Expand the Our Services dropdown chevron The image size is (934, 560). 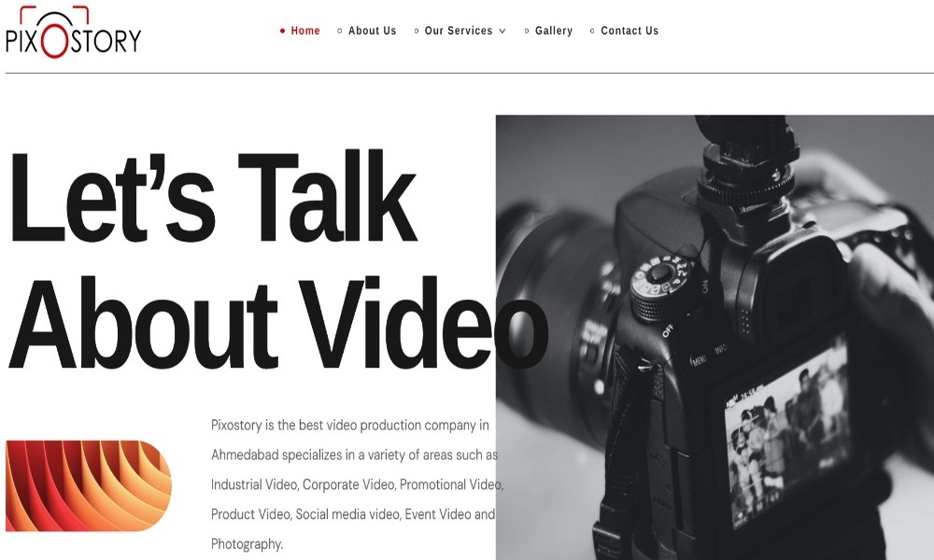click(502, 31)
